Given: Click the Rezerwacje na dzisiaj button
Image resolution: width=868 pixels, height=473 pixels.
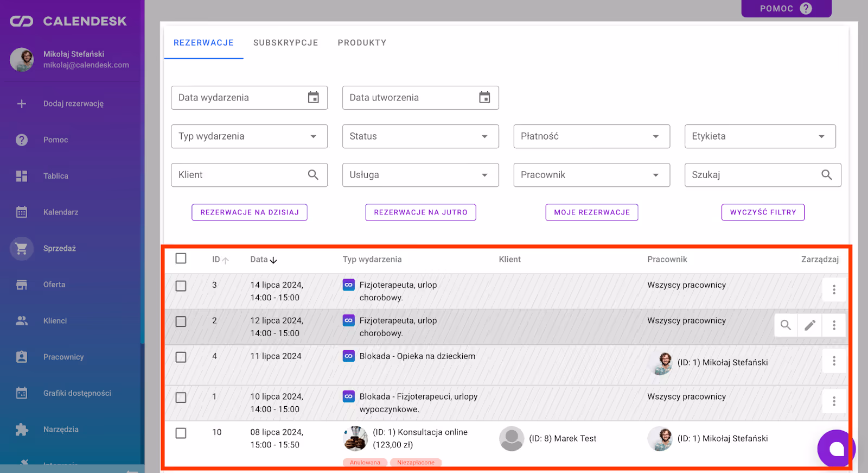Looking at the screenshot, I should [250, 212].
